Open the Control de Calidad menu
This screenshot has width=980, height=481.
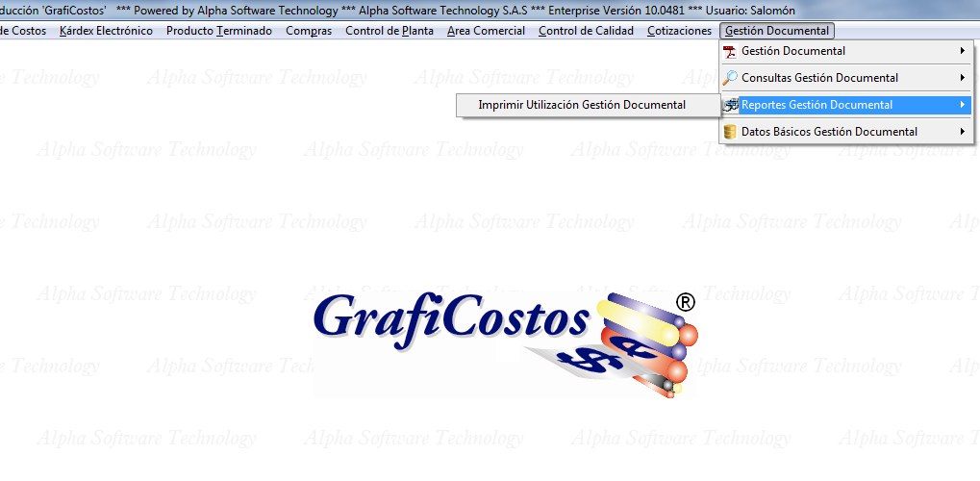(x=586, y=31)
